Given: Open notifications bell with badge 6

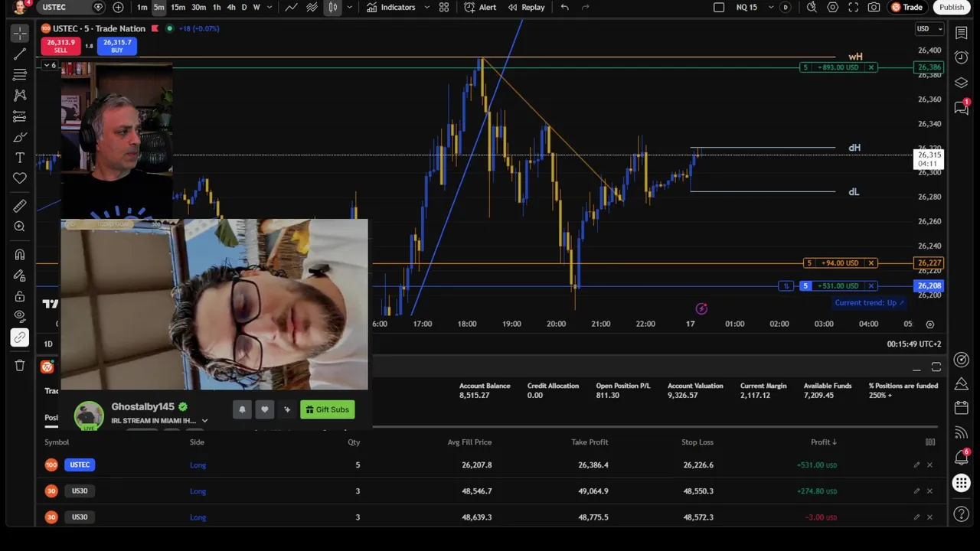Looking at the screenshot, I should coord(962,457).
